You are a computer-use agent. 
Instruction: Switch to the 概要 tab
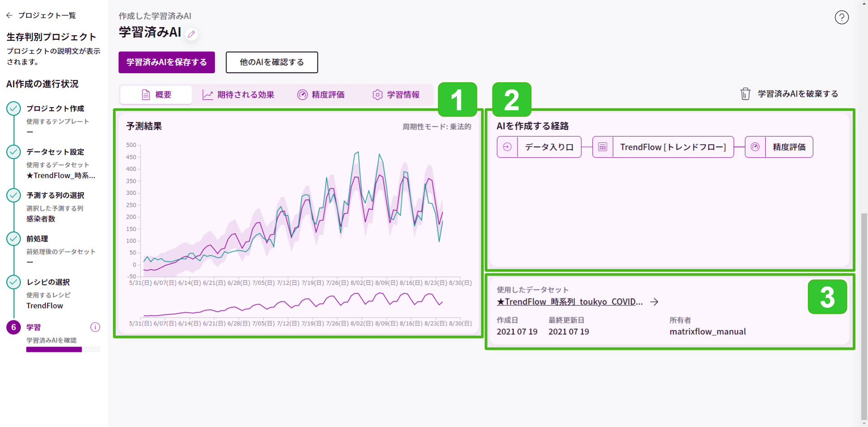(156, 94)
